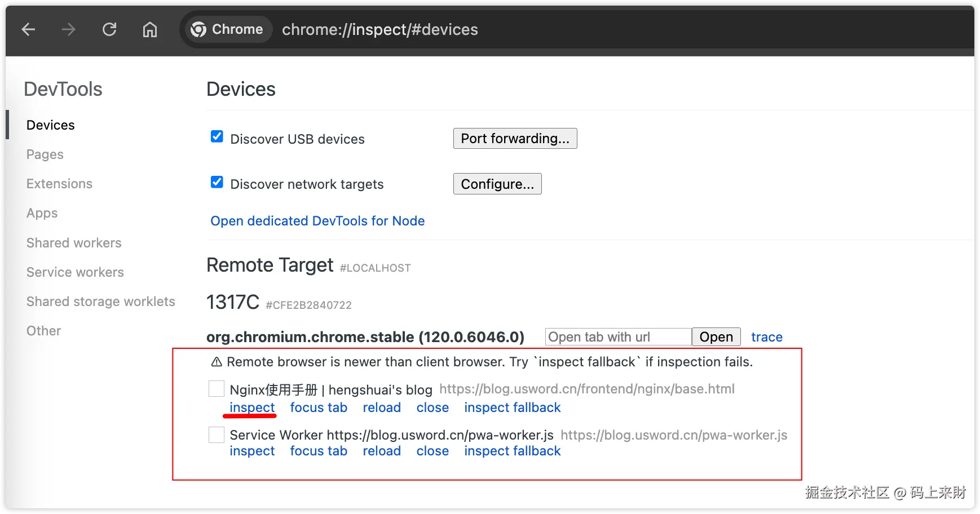Screen dimensions: 980x514
Task: Click the trace link
Action: point(766,337)
